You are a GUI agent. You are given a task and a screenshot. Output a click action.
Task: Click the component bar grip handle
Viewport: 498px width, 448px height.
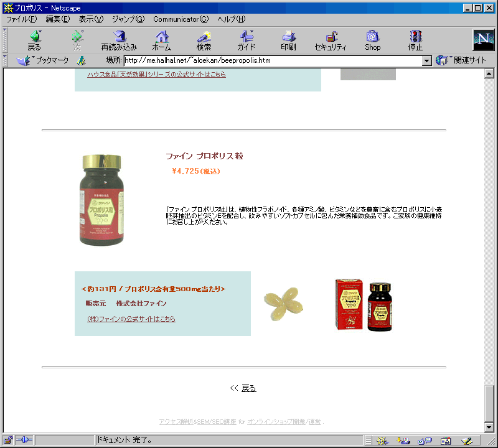368,441
